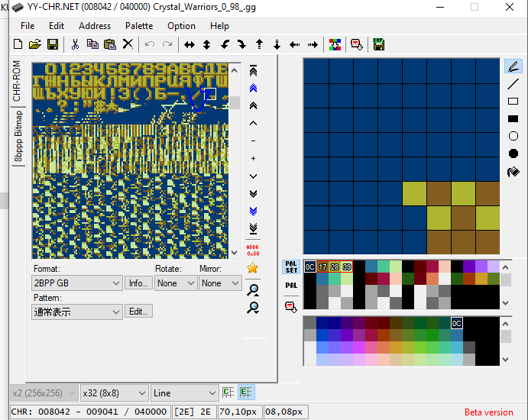Click the zoom in magnifier icon
The height and width of the screenshot is (420, 528).
(x=253, y=290)
